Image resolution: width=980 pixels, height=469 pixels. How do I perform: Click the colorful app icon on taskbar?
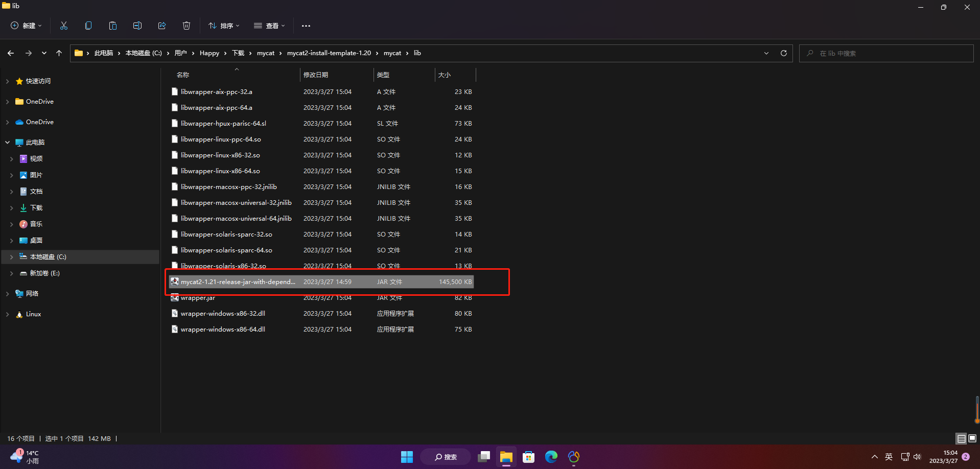tap(574, 457)
